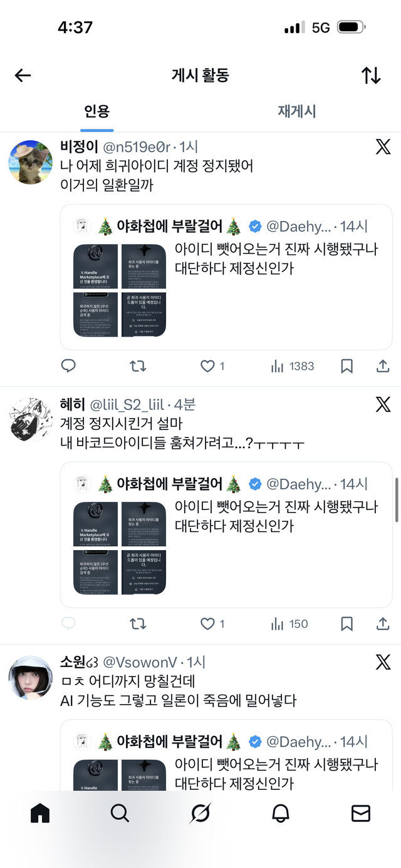401x868 pixels.
Task: Repost 비정이's quote post
Action: 138,366
